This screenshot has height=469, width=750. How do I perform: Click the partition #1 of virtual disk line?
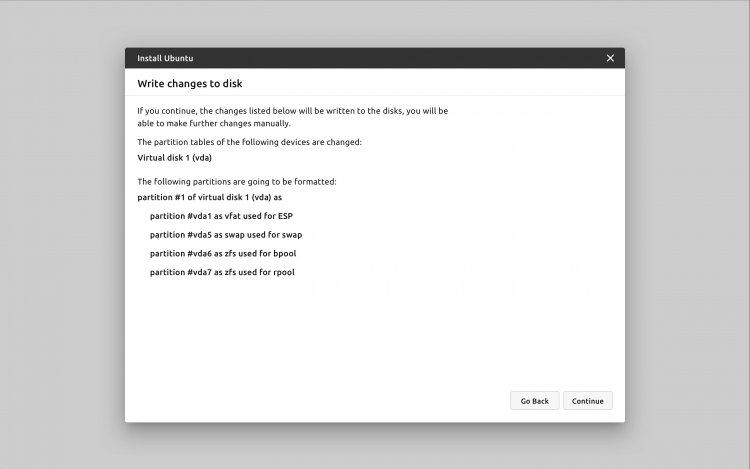210,197
